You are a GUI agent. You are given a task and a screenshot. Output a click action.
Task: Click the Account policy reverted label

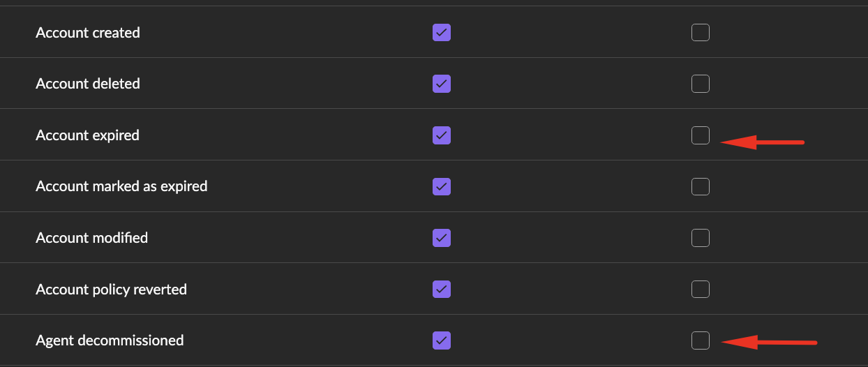[111, 290]
